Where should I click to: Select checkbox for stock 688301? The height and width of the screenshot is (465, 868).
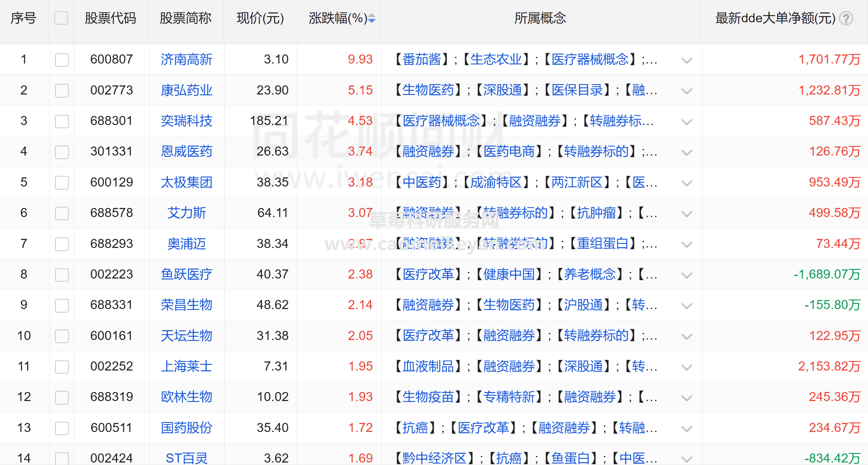click(x=62, y=121)
